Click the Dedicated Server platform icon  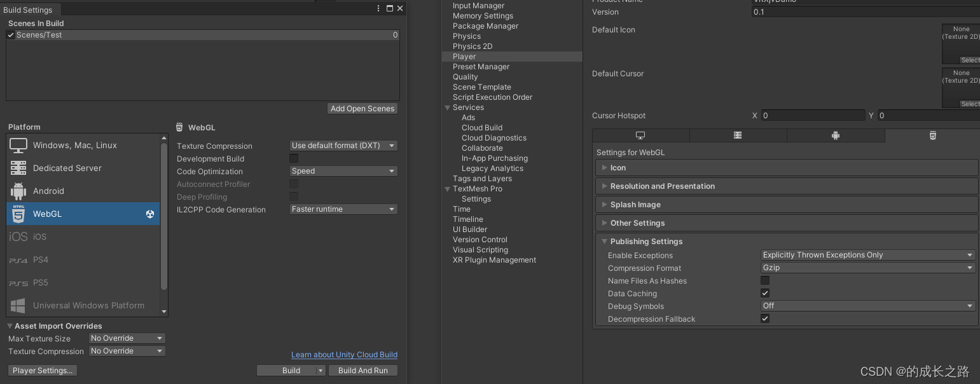[x=18, y=168]
